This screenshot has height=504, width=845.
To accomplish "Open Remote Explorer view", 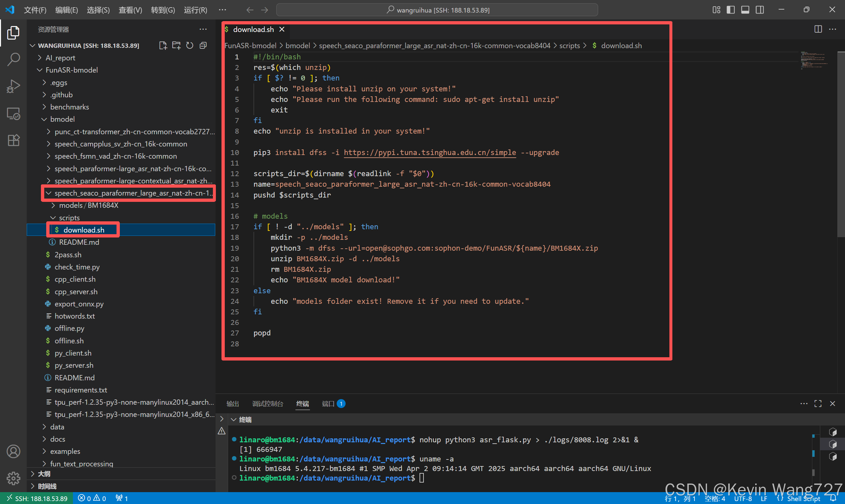I will coord(13,113).
